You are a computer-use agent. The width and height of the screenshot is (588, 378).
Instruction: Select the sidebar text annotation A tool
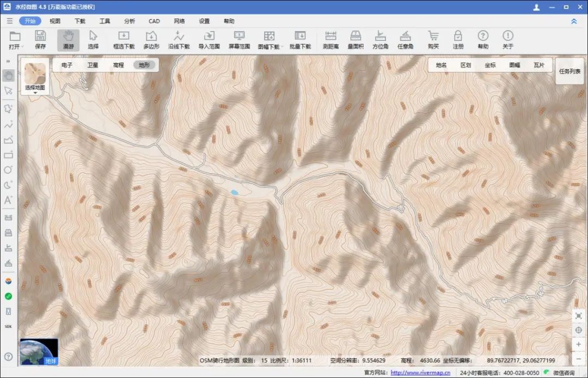pyautogui.click(x=8, y=200)
